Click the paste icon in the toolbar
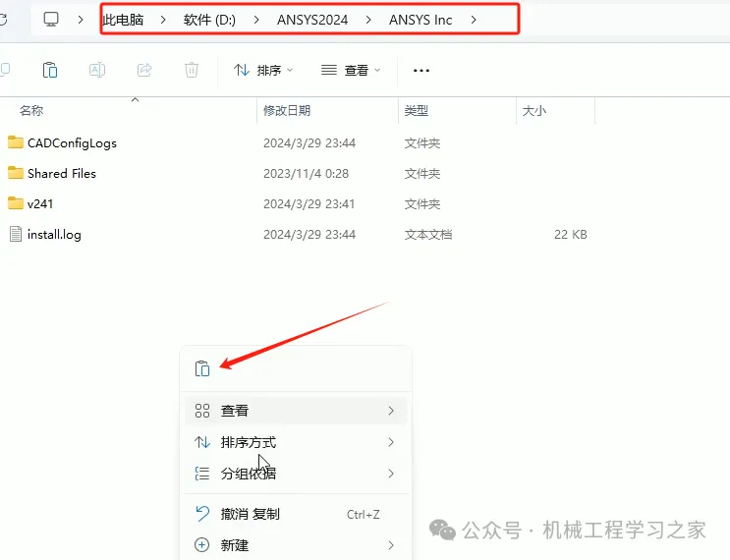The height and width of the screenshot is (560, 730). coord(50,70)
